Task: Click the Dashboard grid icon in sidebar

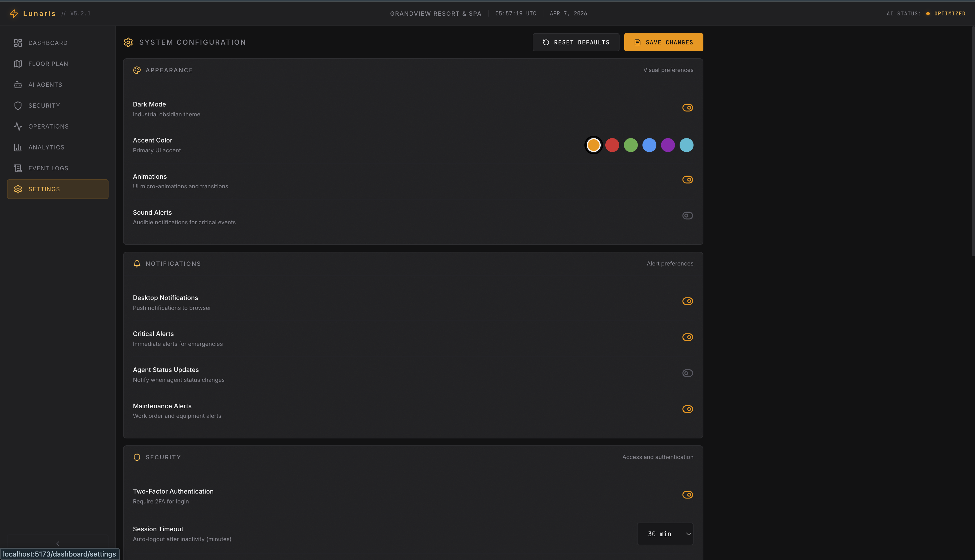Action: point(18,43)
